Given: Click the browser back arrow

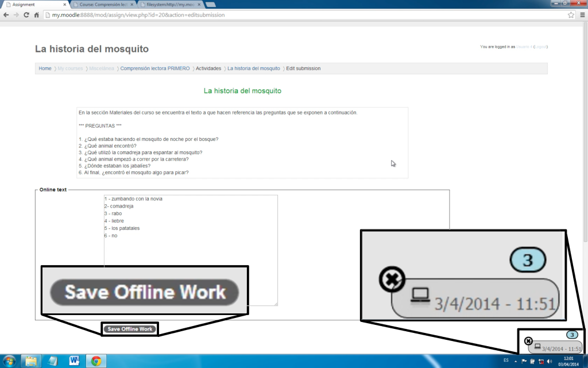Looking at the screenshot, I should click(6, 15).
